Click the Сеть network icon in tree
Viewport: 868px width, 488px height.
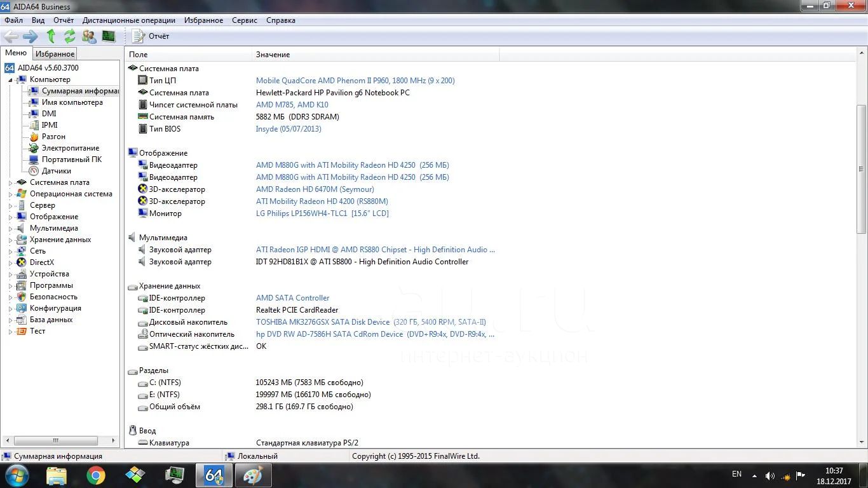22,251
